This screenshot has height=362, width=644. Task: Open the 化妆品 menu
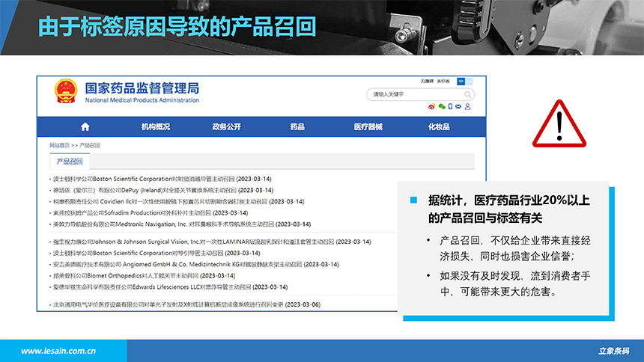click(439, 127)
